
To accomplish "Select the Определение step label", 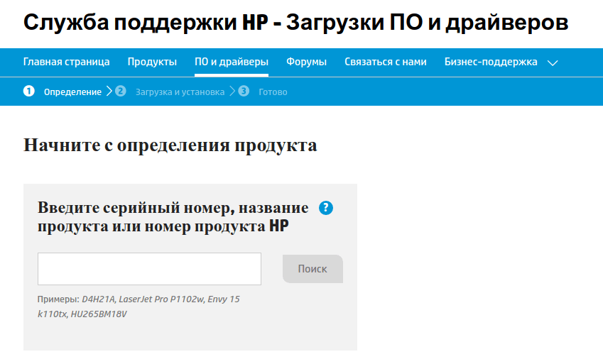I will (72, 92).
